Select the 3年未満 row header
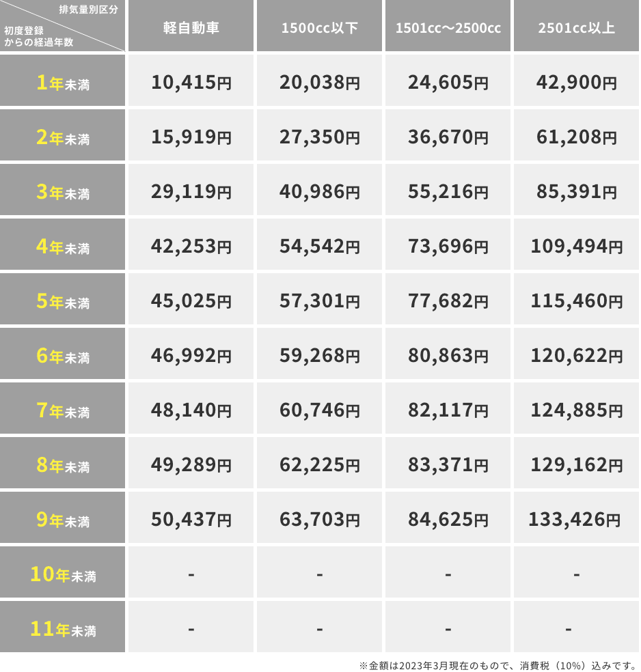The height and width of the screenshot is (672, 641). 63,193
